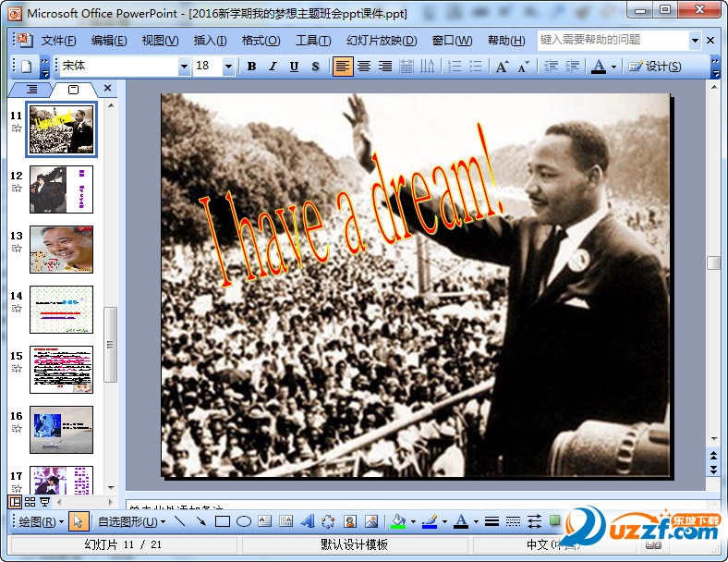728x562 pixels.
Task: Open the 自选图形(U) AutoShapes menu
Action: (x=131, y=522)
